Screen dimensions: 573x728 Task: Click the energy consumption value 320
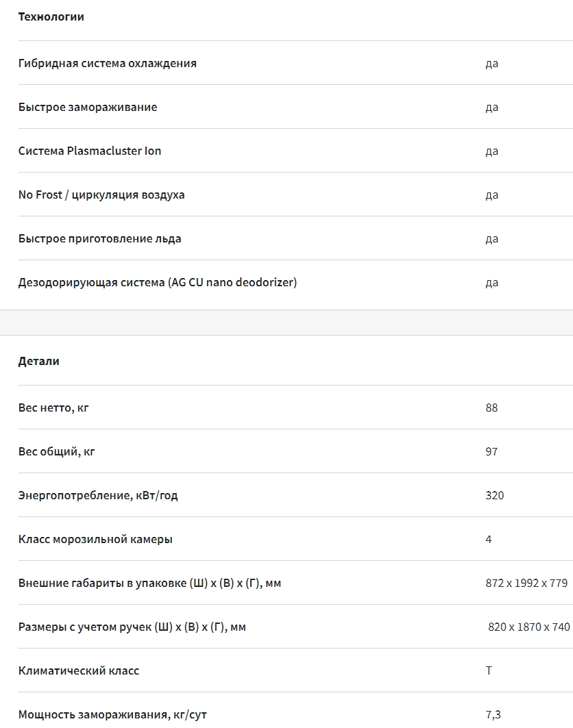[x=495, y=496]
